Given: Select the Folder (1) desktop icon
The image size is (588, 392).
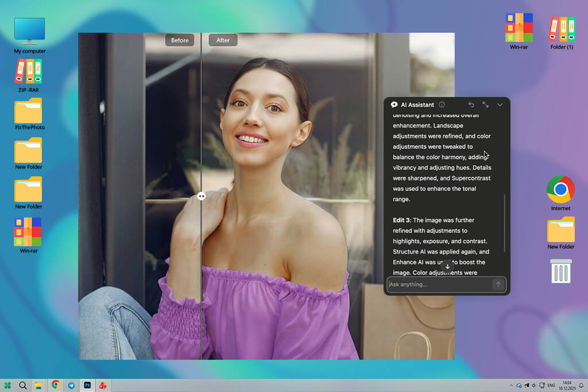Looking at the screenshot, I should click(x=562, y=33).
